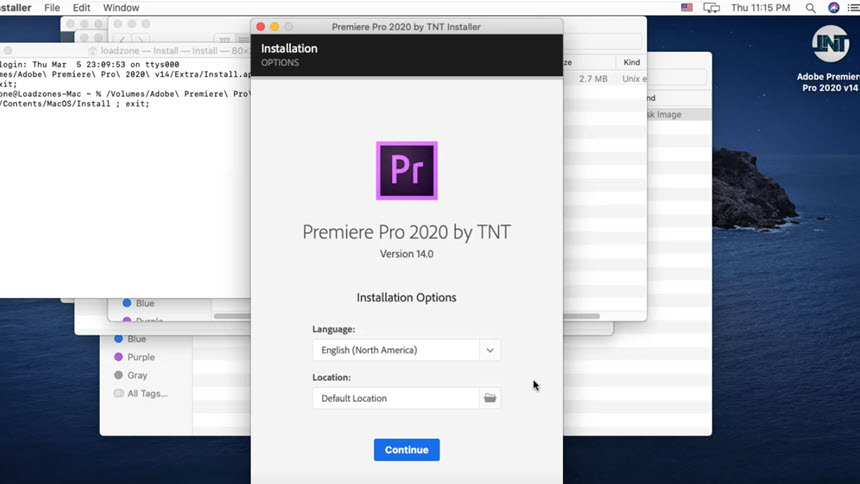Click the Version 14.0 text
The height and width of the screenshot is (484, 860).
pyautogui.click(x=406, y=254)
